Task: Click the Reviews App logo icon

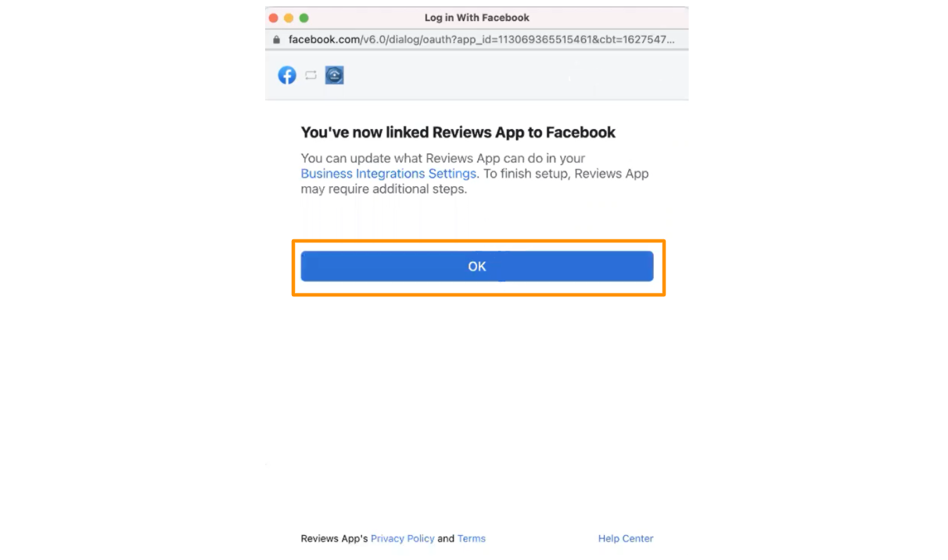Action: 334,75
